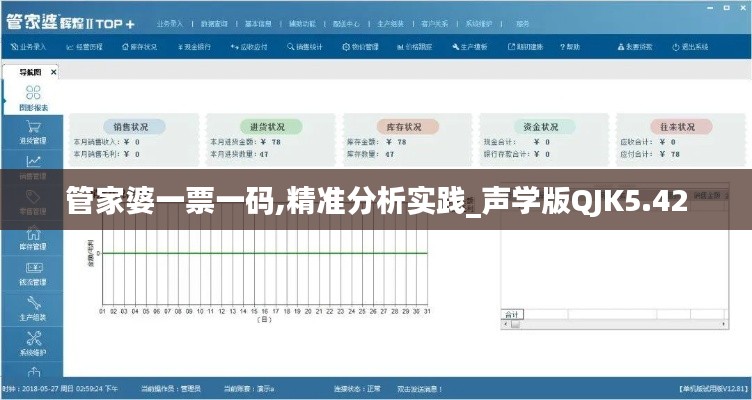The width and height of the screenshot is (752, 400).
Task: Open 期初建账 toolbar item
Action: (525, 47)
